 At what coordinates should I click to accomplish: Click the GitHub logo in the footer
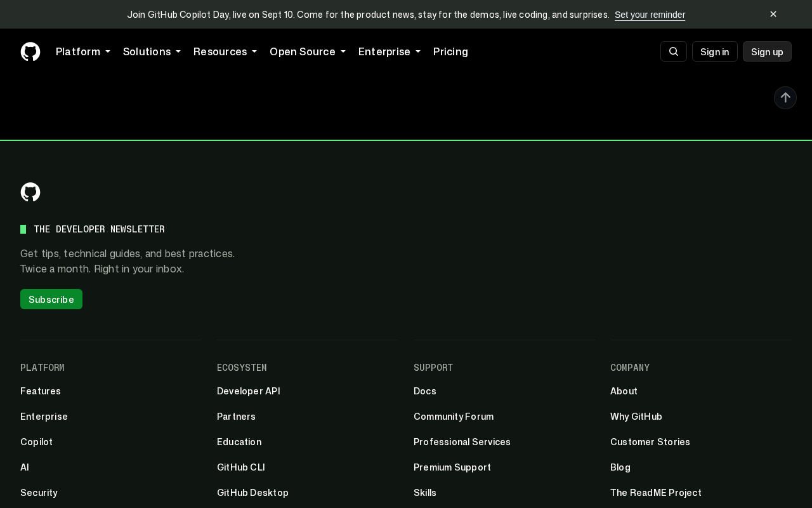pyautogui.click(x=30, y=192)
